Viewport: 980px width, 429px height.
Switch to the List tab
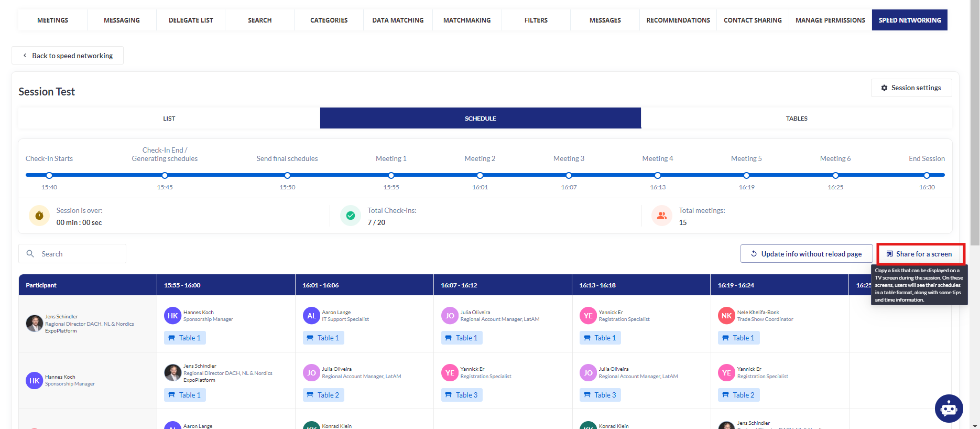(169, 119)
